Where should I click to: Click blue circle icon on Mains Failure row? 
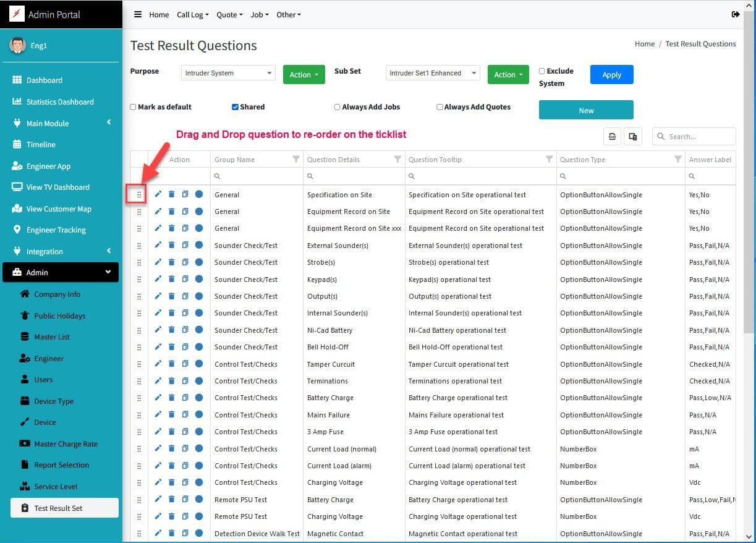(x=199, y=415)
